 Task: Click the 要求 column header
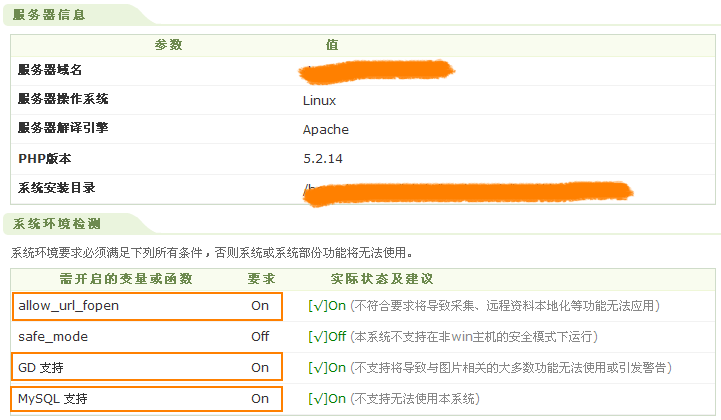tap(261, 279)
